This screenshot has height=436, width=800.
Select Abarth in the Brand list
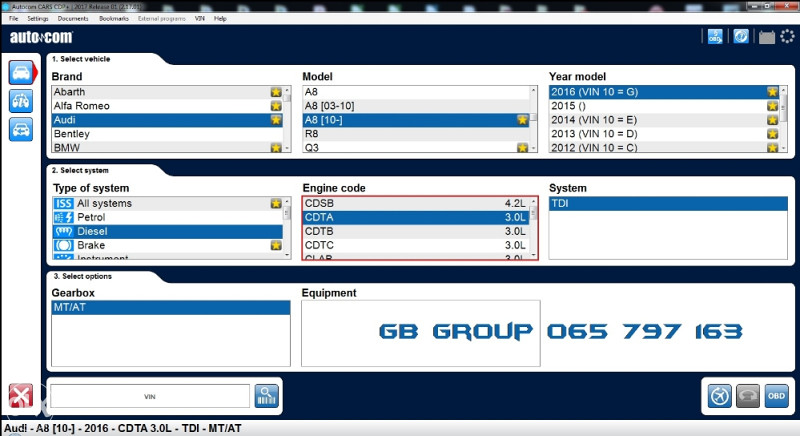click(x=167, y=92)
